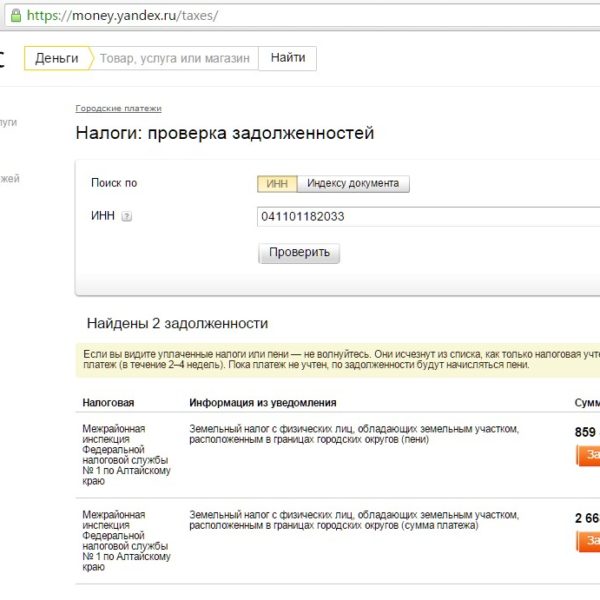Click the Найти search button
The width and height of the screenshot is (600, 600).
click(288, 58)
